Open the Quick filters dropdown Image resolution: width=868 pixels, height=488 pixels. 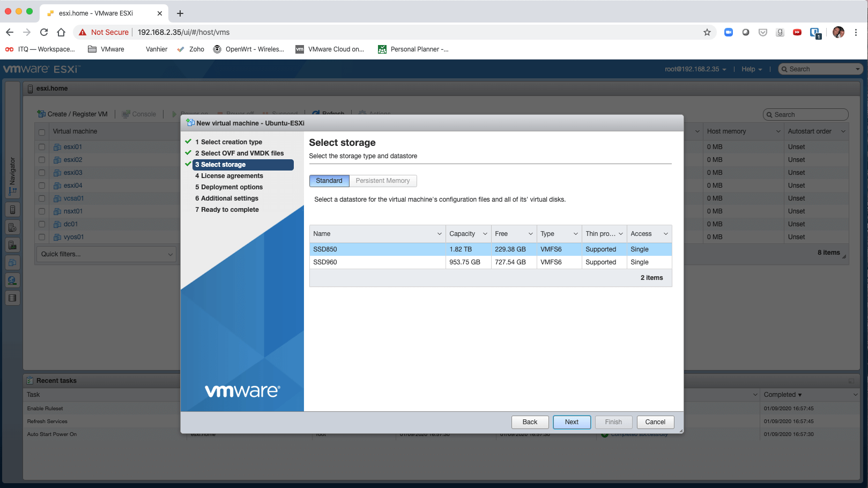point(106,254)
